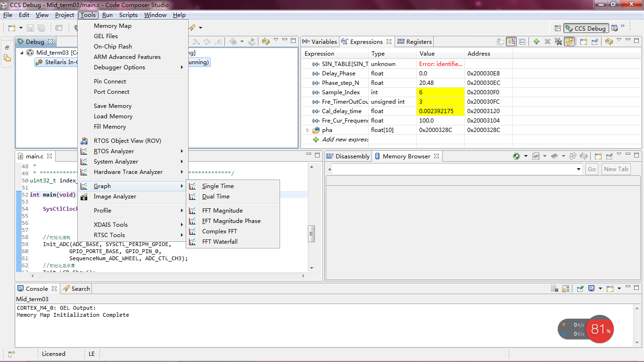Screen dimensions: 644x362
Task: Click the Restore icon in left sidebar
Action: [x=7, y=48]
